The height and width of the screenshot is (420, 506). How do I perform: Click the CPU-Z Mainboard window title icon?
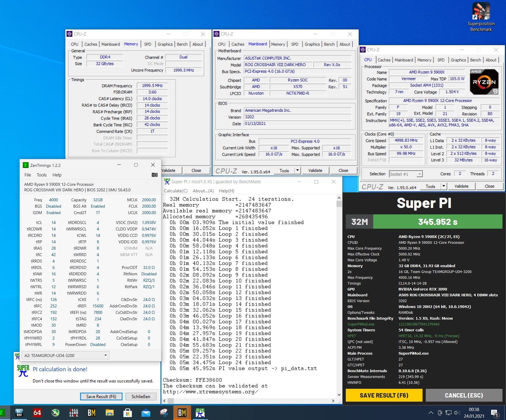pos(217,34)
